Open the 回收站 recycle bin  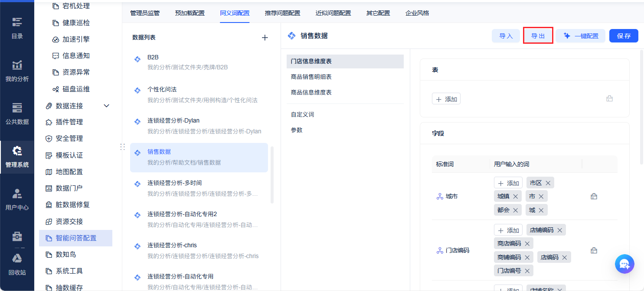pyautogui.click(x=17, y=264)
